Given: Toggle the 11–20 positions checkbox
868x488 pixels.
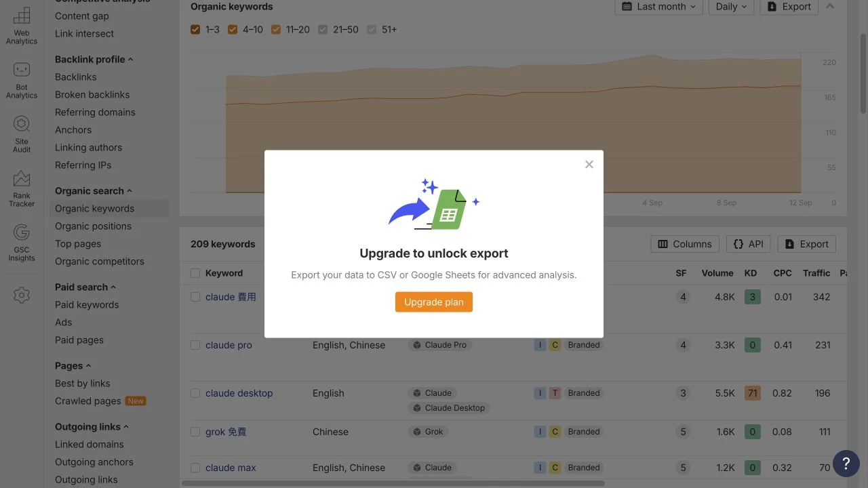Looking at the screenshot, I should (x=276, y=30).
